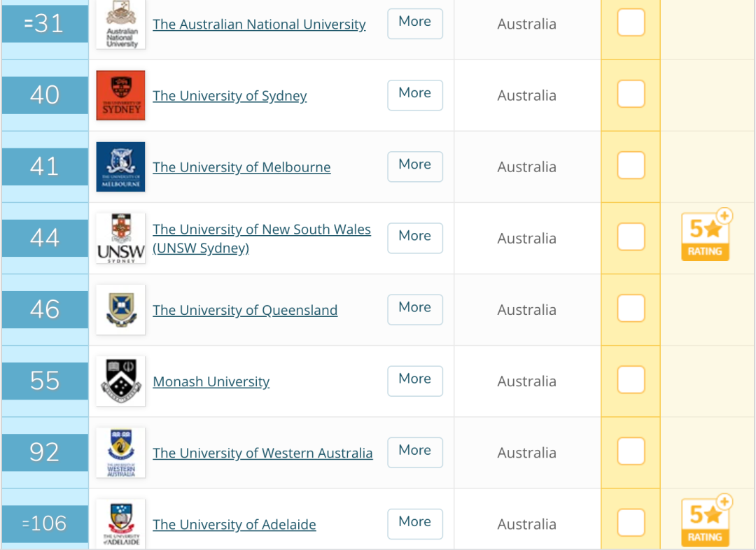
Task: Click the Western Australia university logo
Action: [120, 452]
